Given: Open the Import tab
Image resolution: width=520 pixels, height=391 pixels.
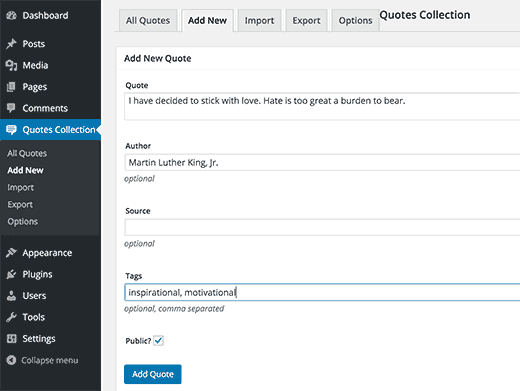Looking at the screenshot, I should (x=259, y=20).
